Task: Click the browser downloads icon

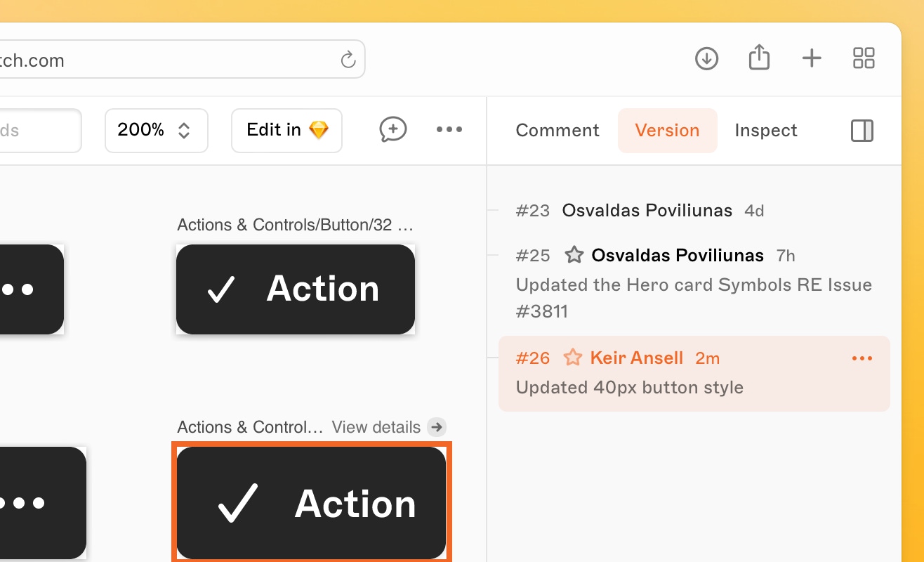Action: click(706, 58)
